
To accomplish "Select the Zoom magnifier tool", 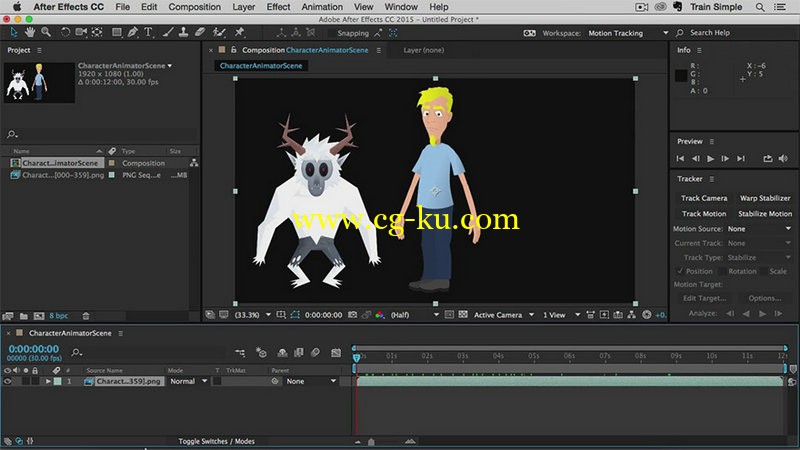I will [x=46, y=32].
